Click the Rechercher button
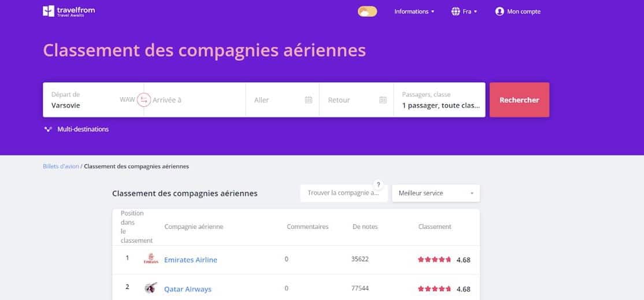This screenshot has width=644, height=300. pyautogui.click(x=519, y=100)
